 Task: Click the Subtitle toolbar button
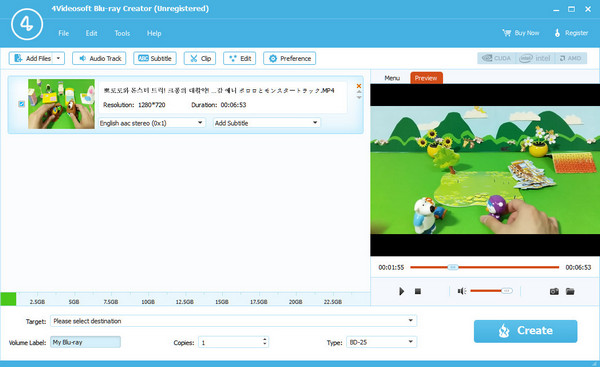click(155, 59)
